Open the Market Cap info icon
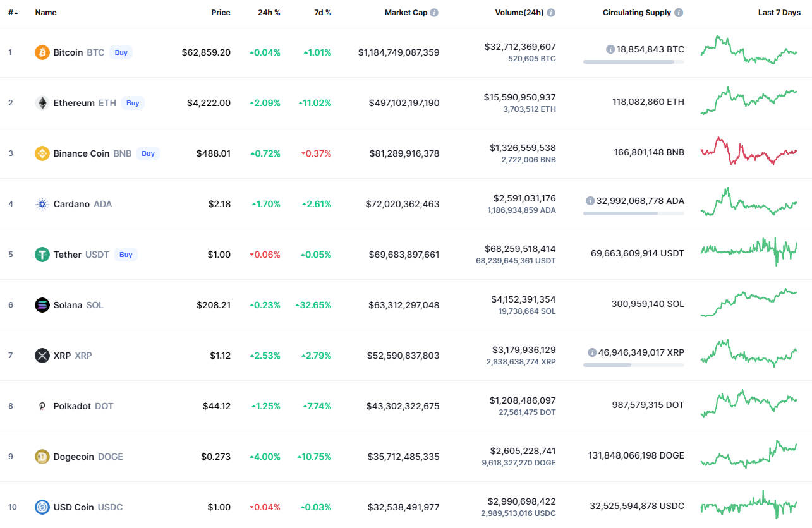This screenshot has width=812, height=528. (x=435, y=13)
